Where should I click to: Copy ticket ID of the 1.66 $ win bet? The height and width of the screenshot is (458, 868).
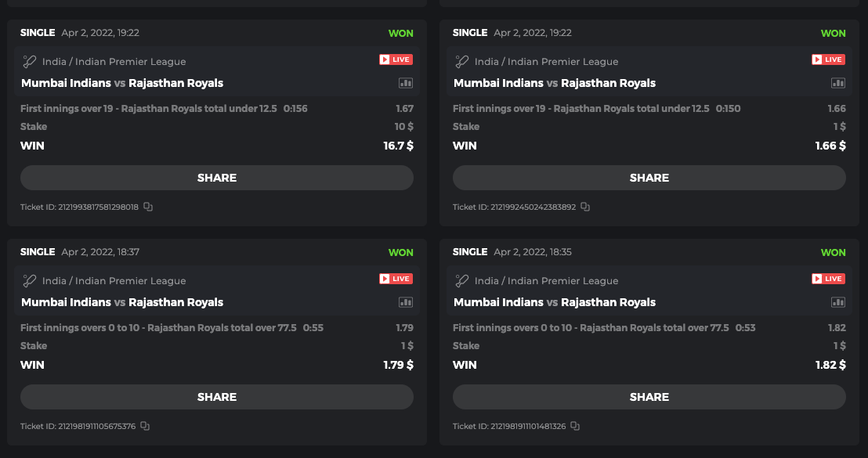click(585, 207)
